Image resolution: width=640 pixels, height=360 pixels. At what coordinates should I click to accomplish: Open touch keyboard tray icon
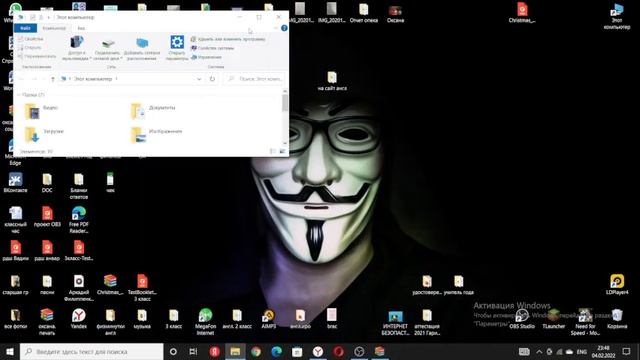[524, 351]
